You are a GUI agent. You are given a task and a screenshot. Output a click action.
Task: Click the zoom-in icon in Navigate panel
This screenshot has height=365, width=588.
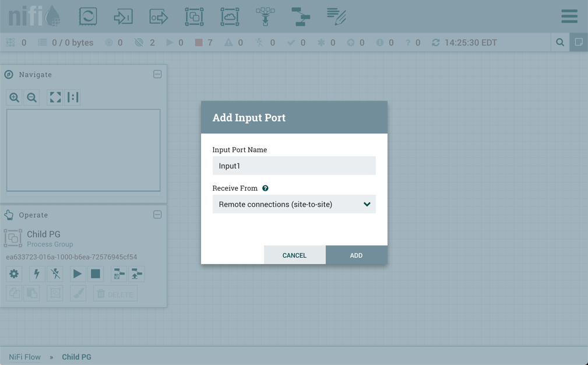13,97
